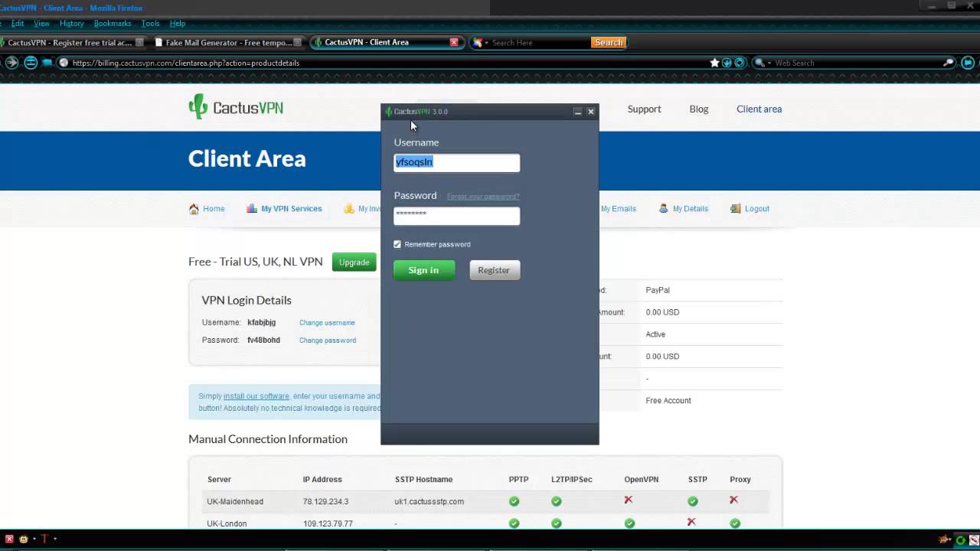Viewport: 980px width, 551px height.
Task: Click the bookmark star icon in the address bar
Action: click(x=715, y=63)
